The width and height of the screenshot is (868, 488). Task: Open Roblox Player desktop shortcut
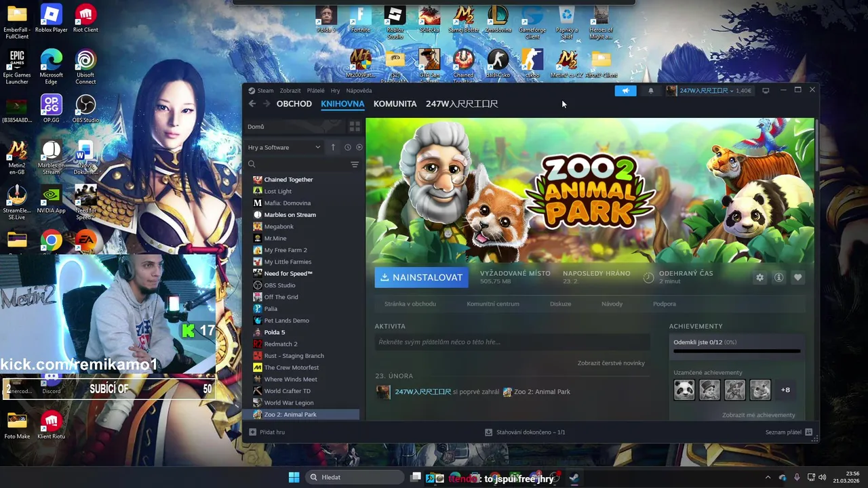click(x=52, y=19)
